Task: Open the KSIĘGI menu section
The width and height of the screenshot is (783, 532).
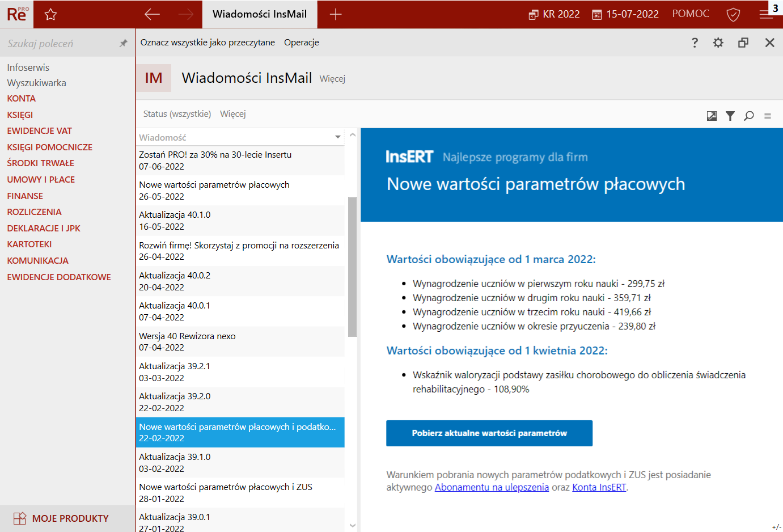Action: 20,115
